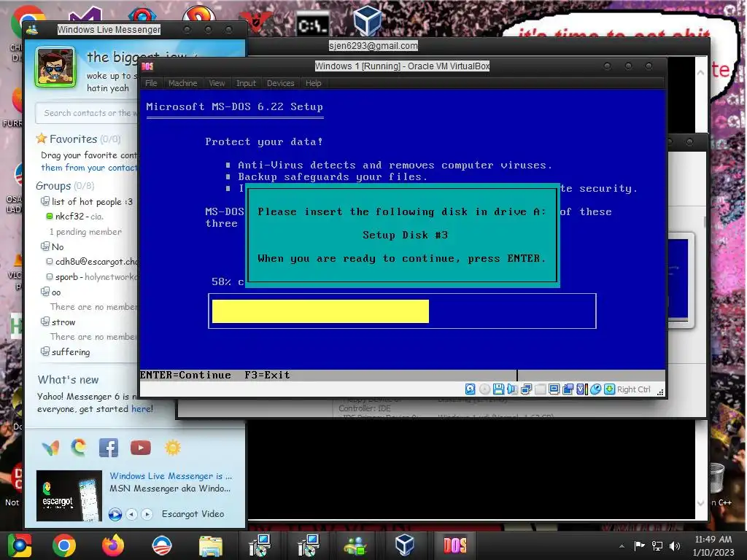Screen dimensions: 747x560
Task: Click F3=Exit in the DOS status line
Action: tap(267, 375)
